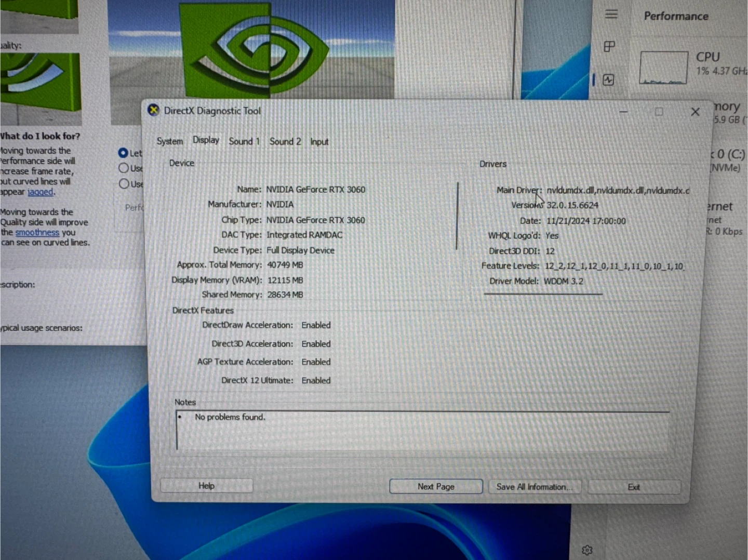Go to Next Page in DirectX tool
748x560 pixels.
pos(436,487)
